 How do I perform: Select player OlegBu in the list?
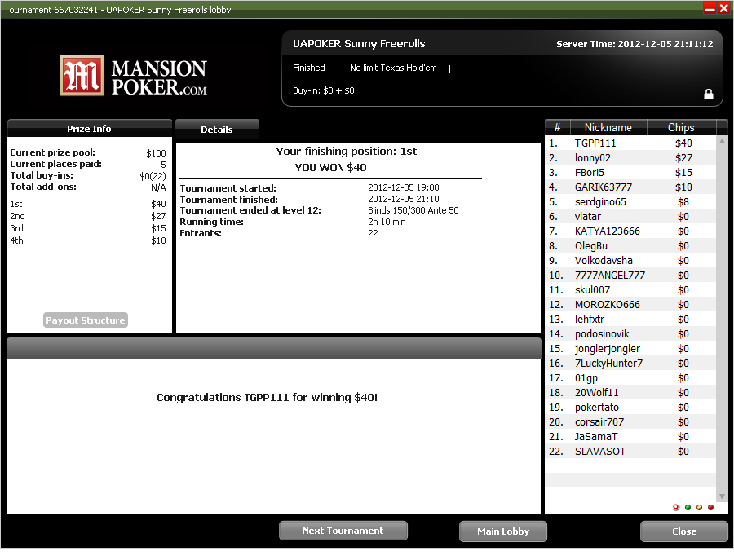click(x=630, y=245)
